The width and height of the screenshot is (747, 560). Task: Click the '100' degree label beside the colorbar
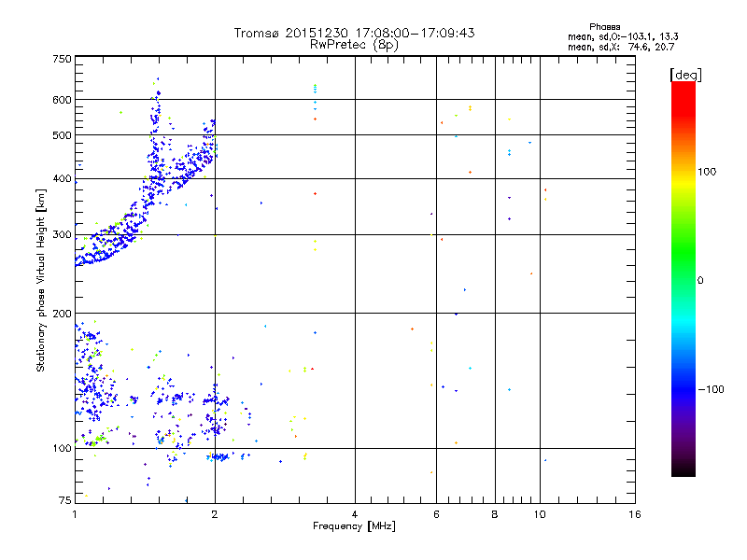tap(707, 172)
